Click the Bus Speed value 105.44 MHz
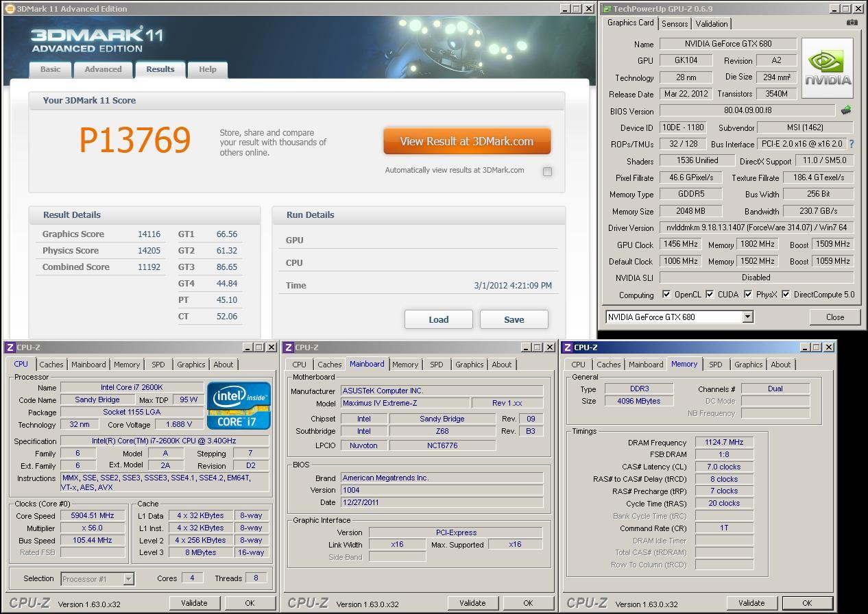Viewport: 868px width, 614px height. 93,540
